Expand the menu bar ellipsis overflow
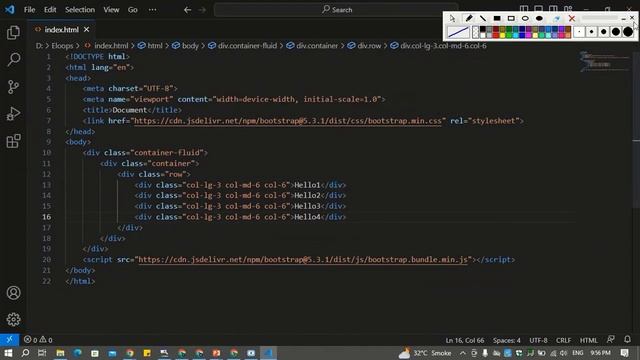 tap(152, 9)
